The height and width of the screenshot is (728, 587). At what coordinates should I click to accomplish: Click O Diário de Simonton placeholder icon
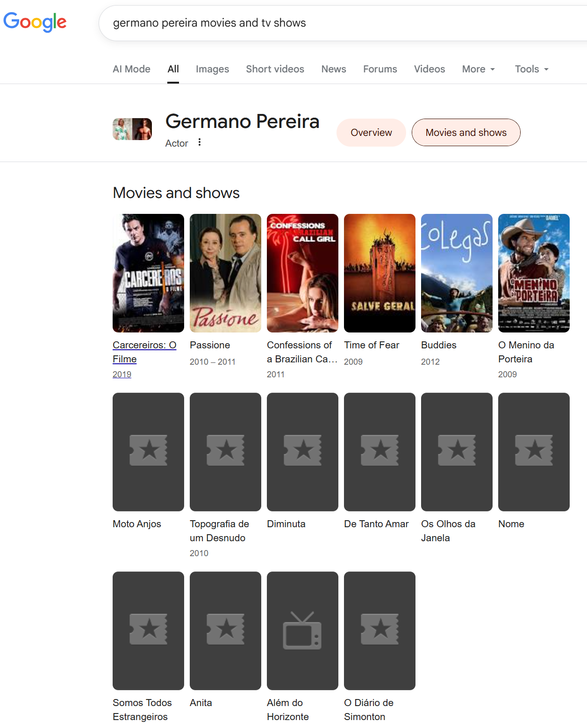click(x=379, y=629)
